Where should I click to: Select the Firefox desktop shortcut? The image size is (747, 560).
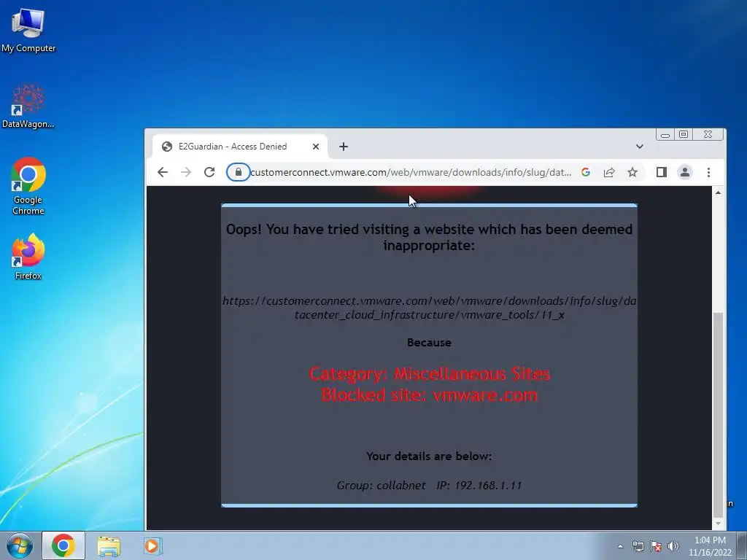[28, 257]
